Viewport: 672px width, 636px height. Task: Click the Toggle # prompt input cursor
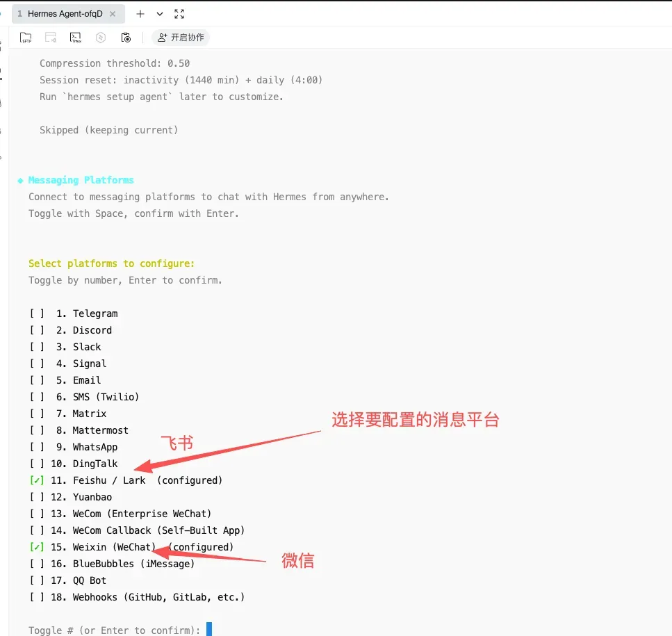point(208,630)
